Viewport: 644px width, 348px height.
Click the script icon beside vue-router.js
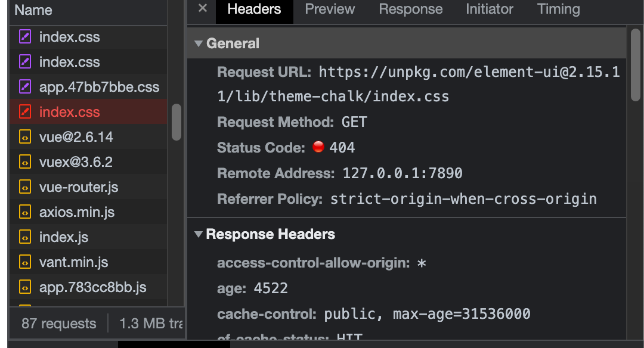point(24,187)
